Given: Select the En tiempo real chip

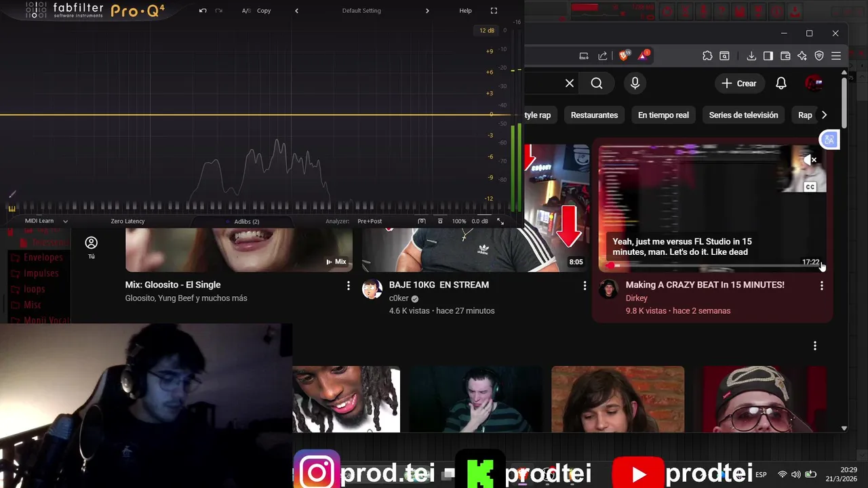Looking at the screenshot, I should 663,115.
